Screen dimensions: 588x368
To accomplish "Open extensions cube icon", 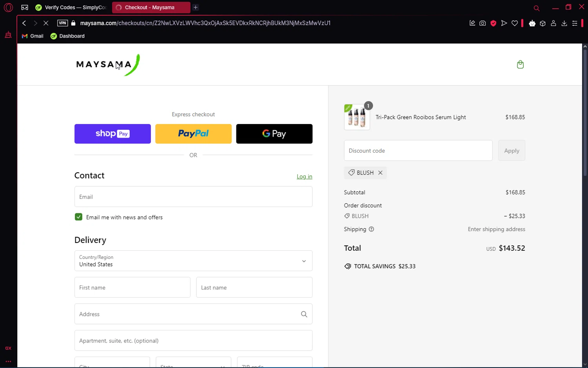I will [x=543, y=23].
